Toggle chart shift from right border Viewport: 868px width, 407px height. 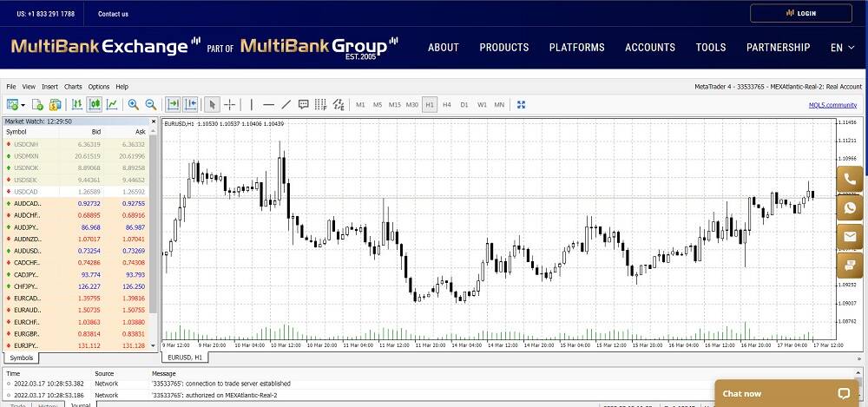click(x=190, y=104)
